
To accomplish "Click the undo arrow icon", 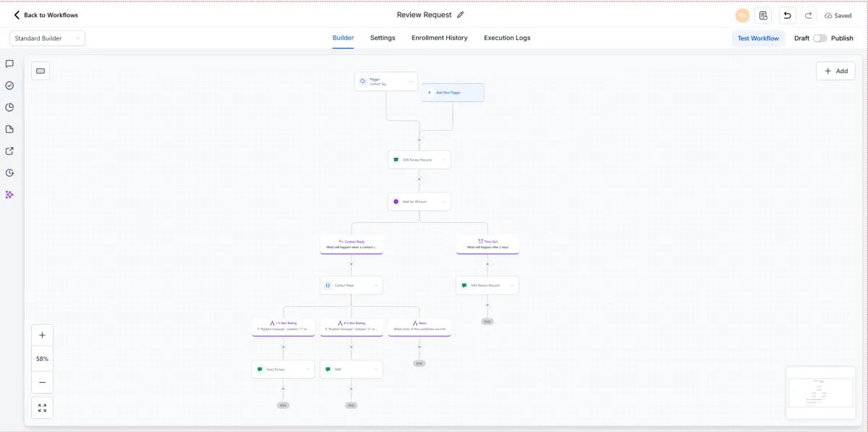I will click(787, 15).
